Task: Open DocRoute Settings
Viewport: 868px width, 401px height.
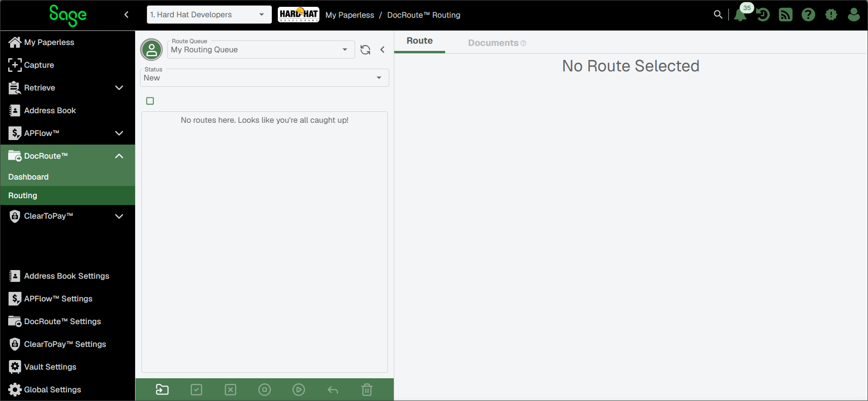Action: click(x=68, y=321)
